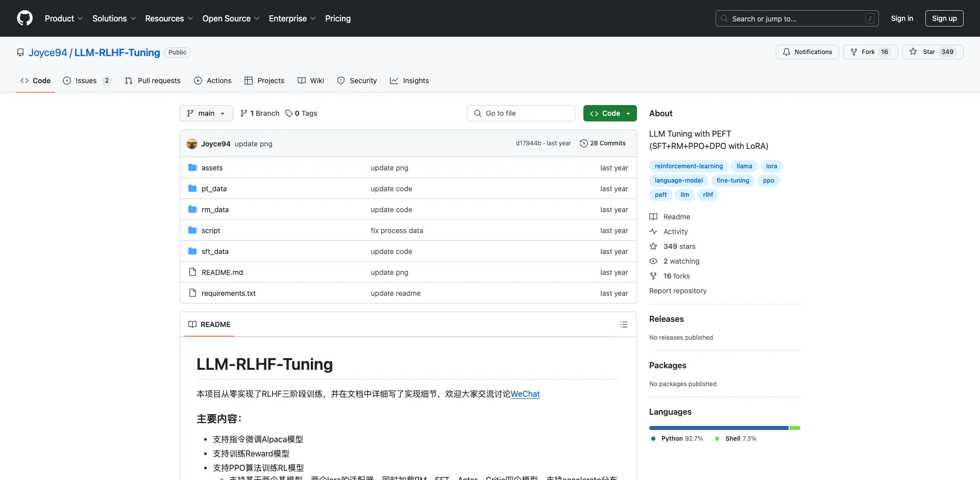Click the WeChat link in README

(525, 394)
